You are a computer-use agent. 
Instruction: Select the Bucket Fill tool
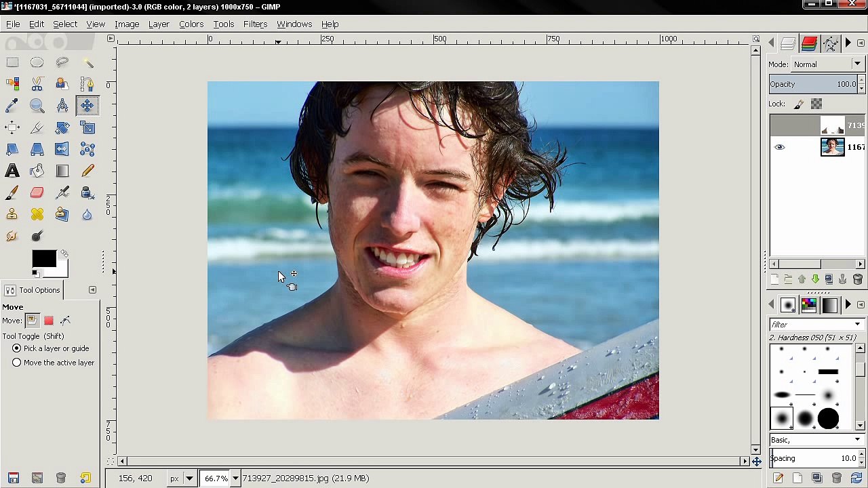[x=37, y=171]
